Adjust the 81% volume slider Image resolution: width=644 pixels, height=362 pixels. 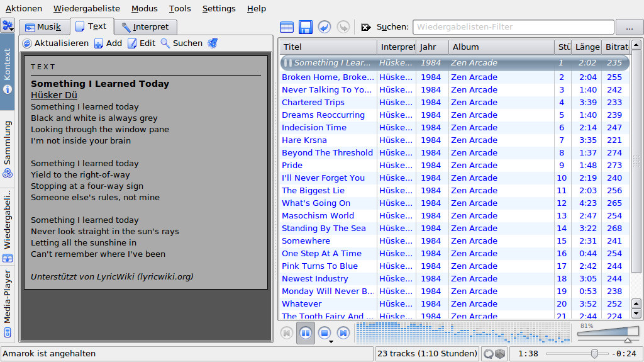point(608,332)
